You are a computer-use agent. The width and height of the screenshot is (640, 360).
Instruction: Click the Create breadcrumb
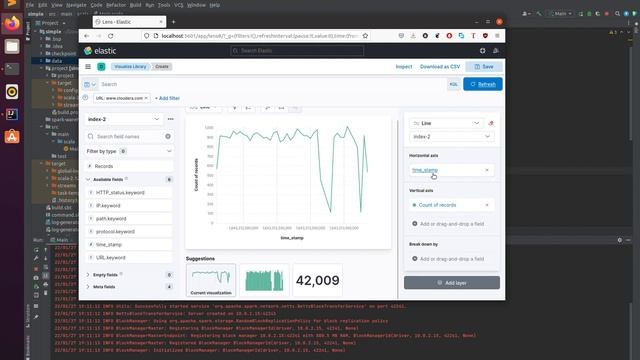click(162, 67)
